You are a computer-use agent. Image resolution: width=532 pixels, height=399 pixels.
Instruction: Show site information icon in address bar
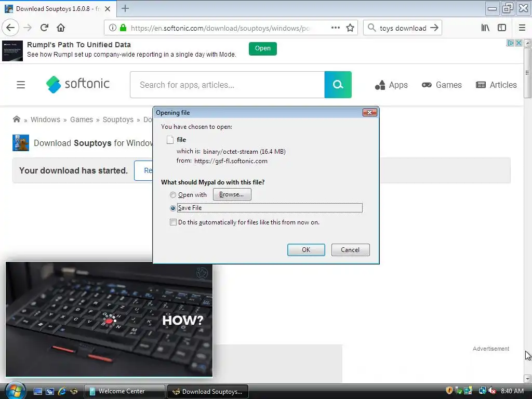point(113,28)
